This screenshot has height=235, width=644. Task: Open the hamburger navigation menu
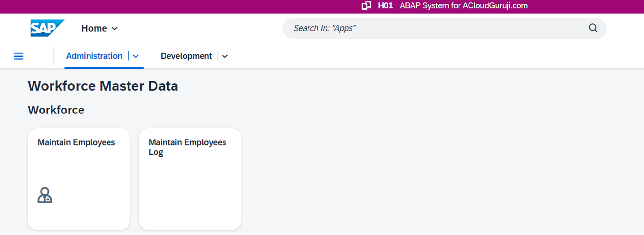coord(19,56)
